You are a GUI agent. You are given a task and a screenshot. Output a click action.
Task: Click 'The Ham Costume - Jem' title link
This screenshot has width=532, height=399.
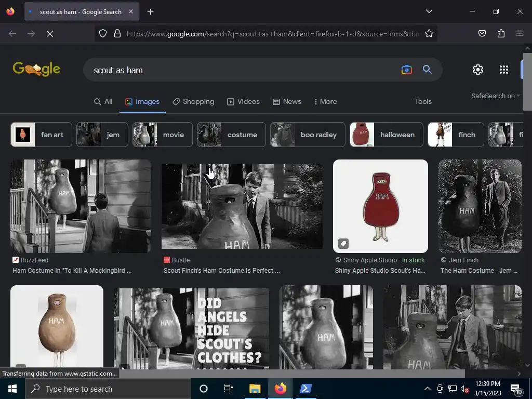pos(478,270)
